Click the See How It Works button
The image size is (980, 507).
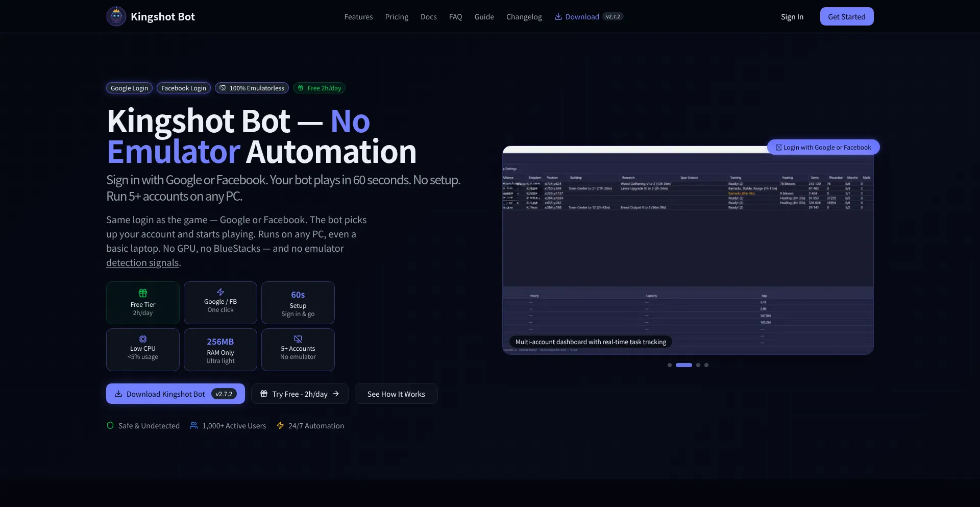click(x=396, y=394)
